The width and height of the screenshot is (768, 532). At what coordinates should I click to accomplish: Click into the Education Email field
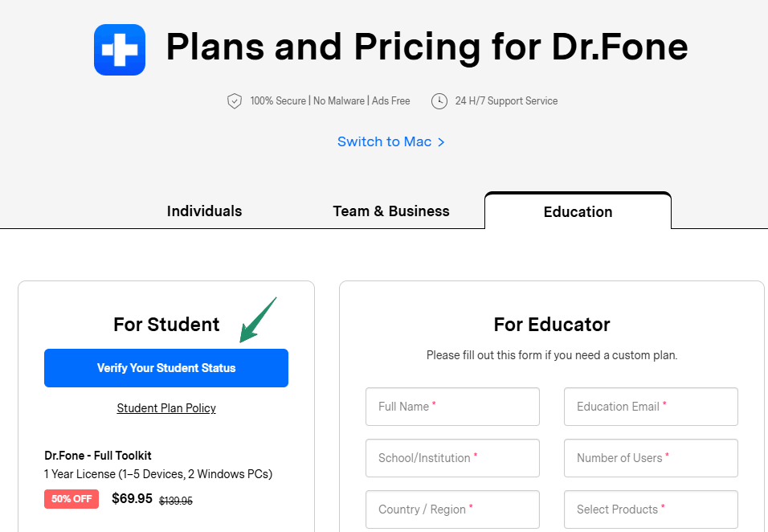click(651, 407)
